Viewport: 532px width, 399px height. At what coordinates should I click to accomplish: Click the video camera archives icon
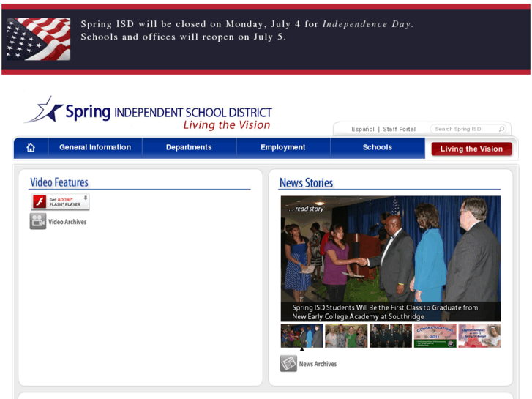37,221
